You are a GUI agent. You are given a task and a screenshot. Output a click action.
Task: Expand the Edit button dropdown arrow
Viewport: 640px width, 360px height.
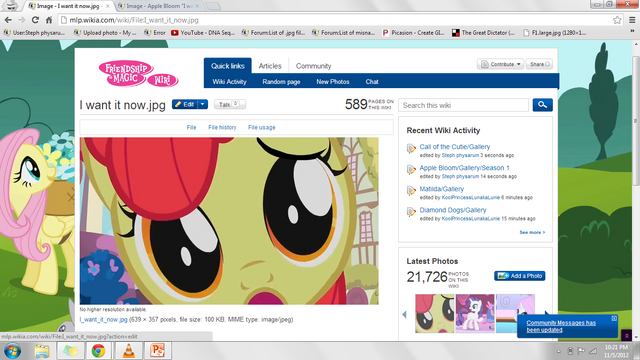(202, 104)
